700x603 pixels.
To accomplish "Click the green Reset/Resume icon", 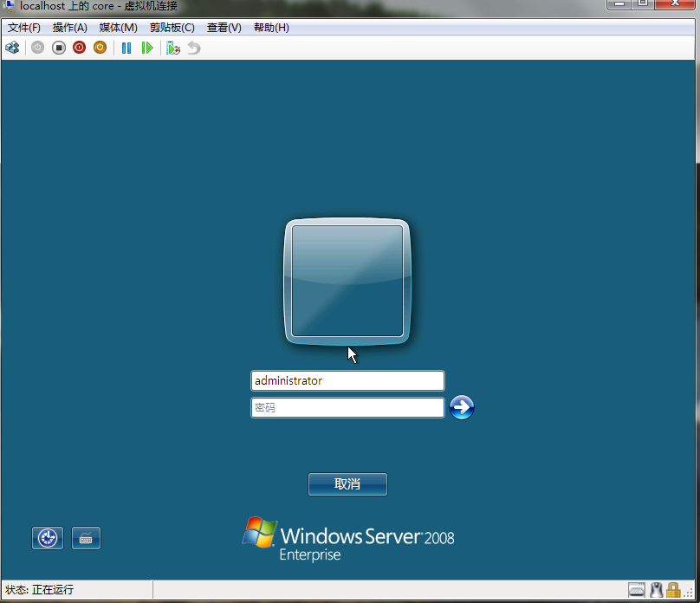I will [x=147, y=48].
